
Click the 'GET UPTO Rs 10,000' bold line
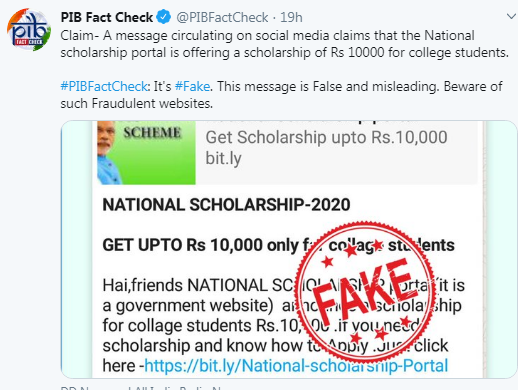[278, 245]
